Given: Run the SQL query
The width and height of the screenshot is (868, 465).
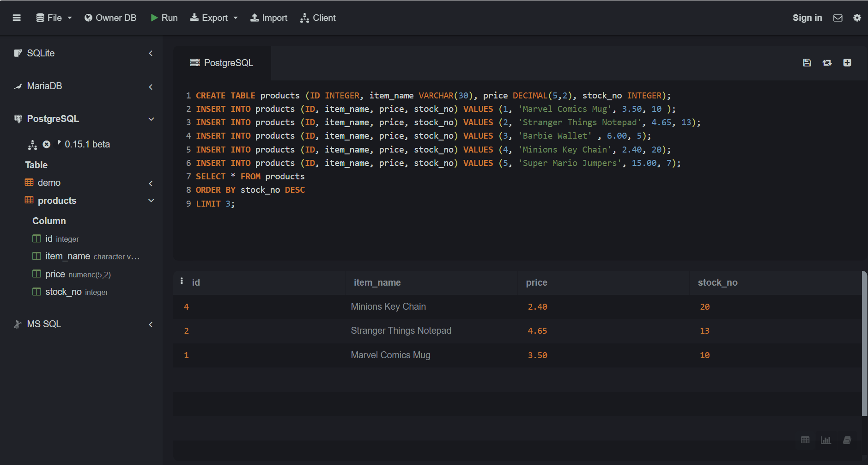Looking at the screenshot, I should pyautogui.click(x=164, y=18).
